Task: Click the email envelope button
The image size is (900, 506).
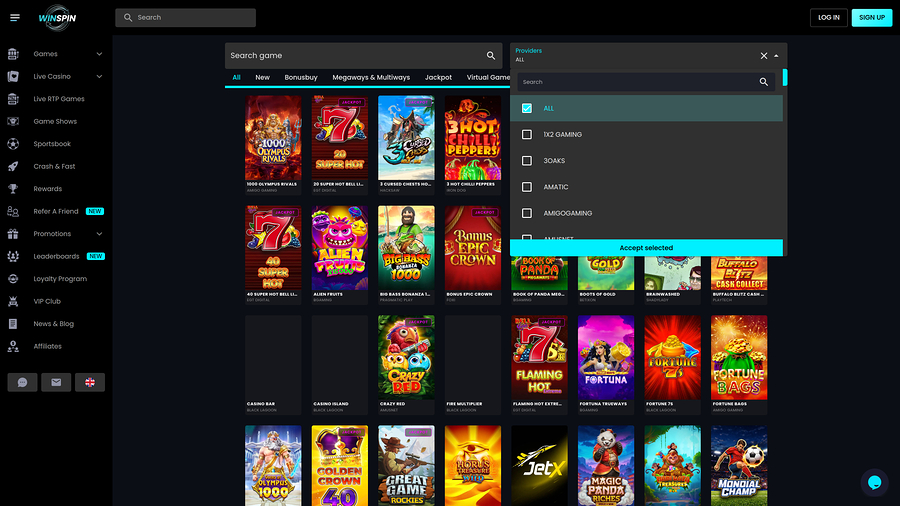Action: click(56, 382)
